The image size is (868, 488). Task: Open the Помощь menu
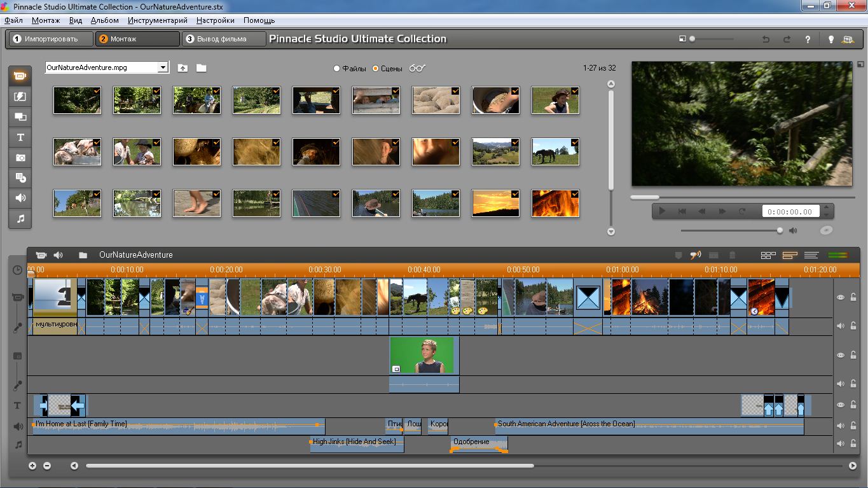coord(259,20)
